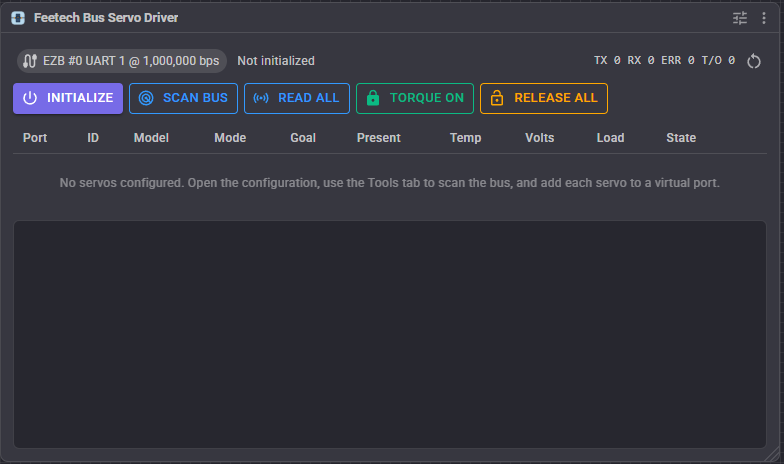The image size is (784, 464).
Task: Open the three-dot more options menu
Action: coord(764,18)
